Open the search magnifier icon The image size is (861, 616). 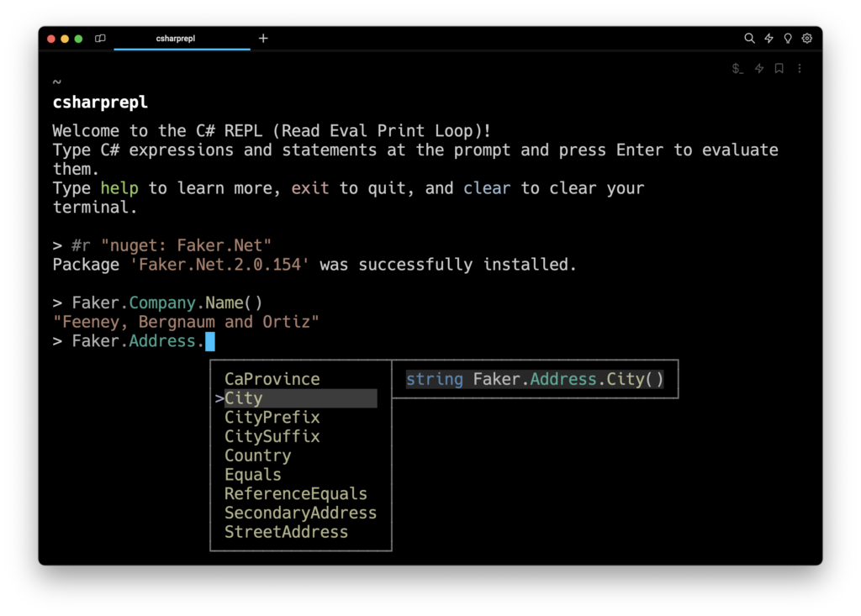point(749,39)
